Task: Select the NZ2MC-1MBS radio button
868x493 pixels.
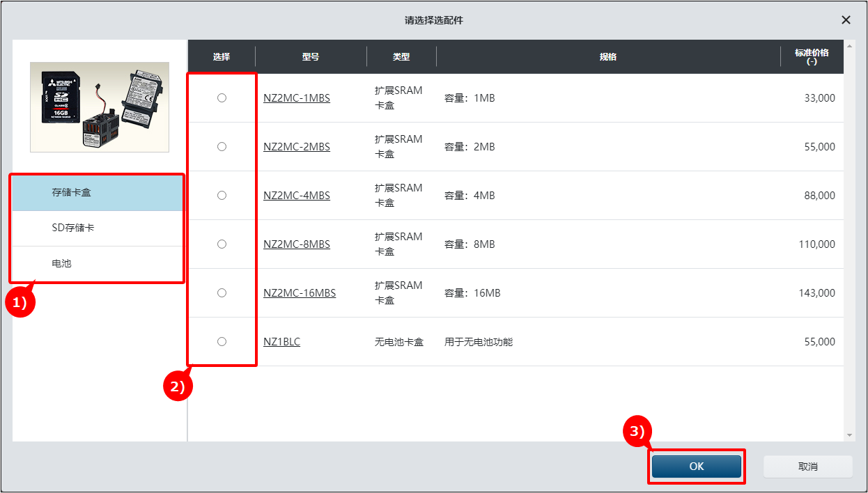Action: tap(222, 98)
